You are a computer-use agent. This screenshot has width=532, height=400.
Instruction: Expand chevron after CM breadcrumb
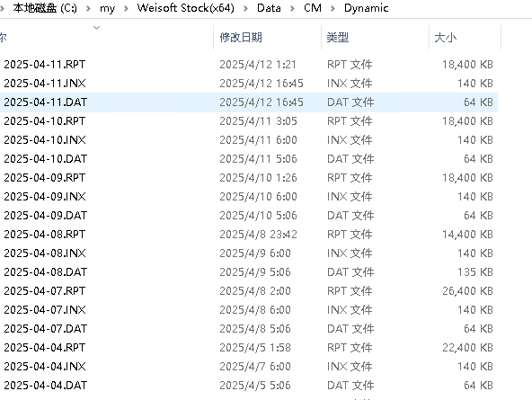332,8
